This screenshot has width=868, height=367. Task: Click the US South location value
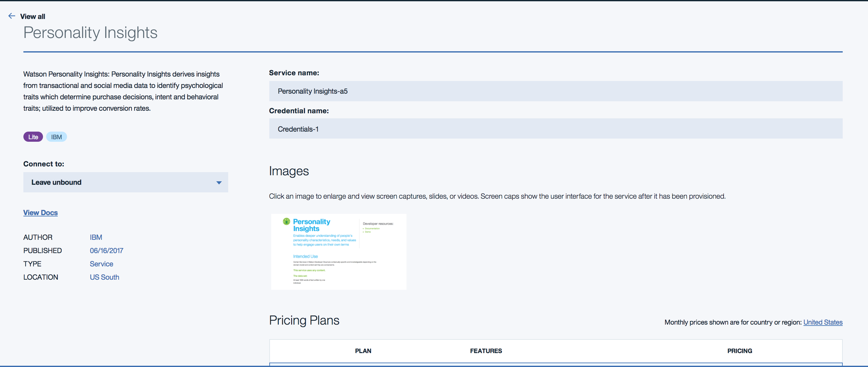pos(104,277)
